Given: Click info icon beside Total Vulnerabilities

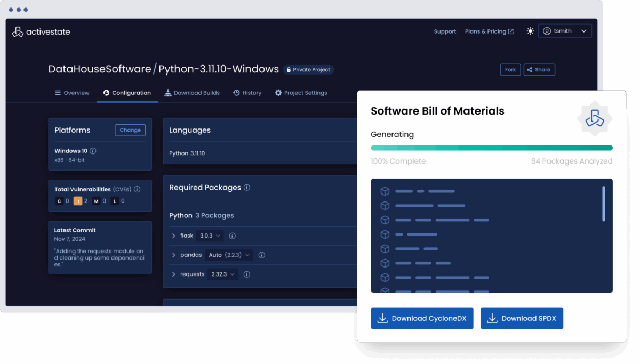Looking at the screenshot, I should (137, 189).
